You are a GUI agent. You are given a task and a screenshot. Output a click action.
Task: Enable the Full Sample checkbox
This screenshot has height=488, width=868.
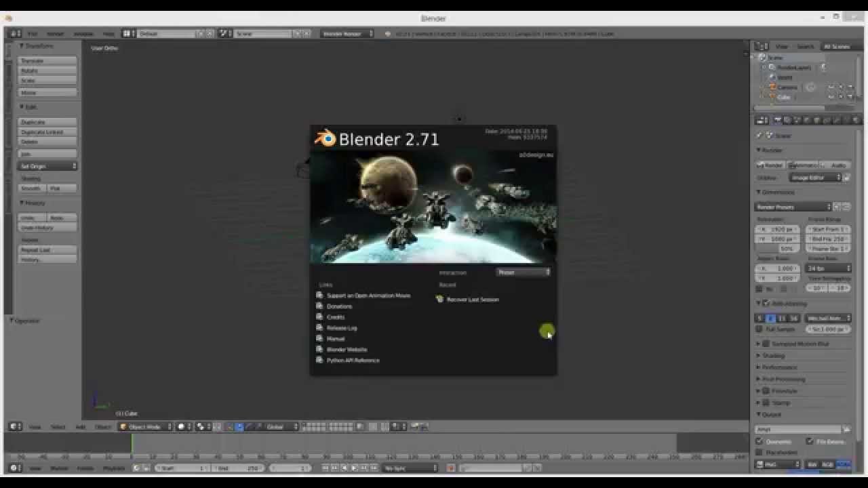pyautogui.click(x=759, y=329)
